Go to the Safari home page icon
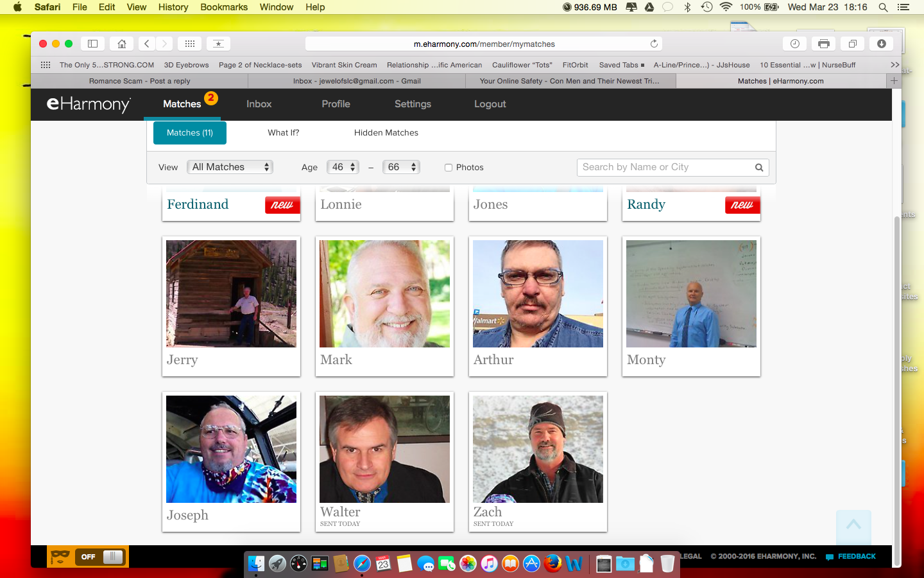The height and width of the screenshot is (578, 924). click(x=121, y=44)
